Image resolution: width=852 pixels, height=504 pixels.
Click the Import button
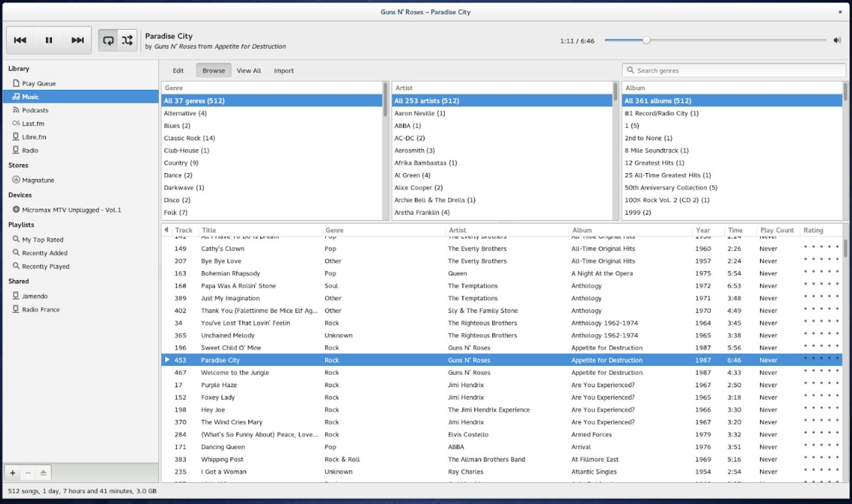click(283, 71)
